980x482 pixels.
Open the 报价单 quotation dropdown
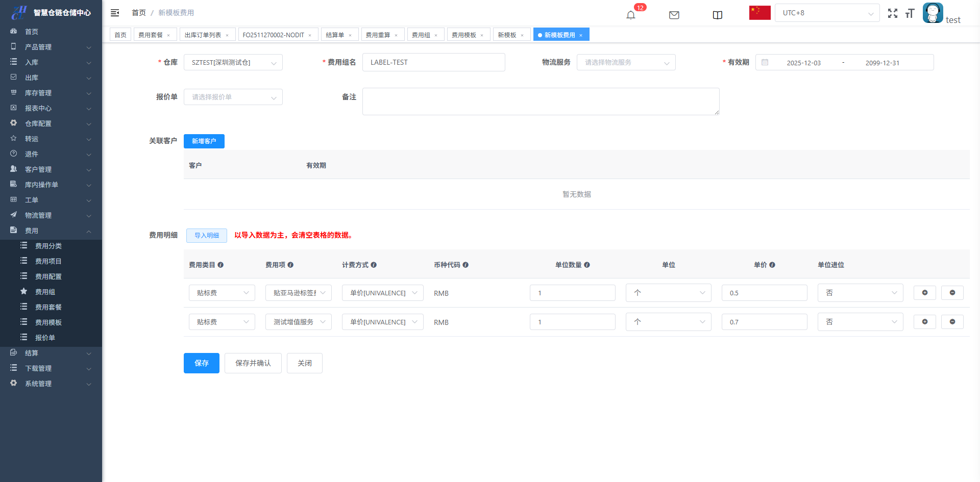(233, 97)
